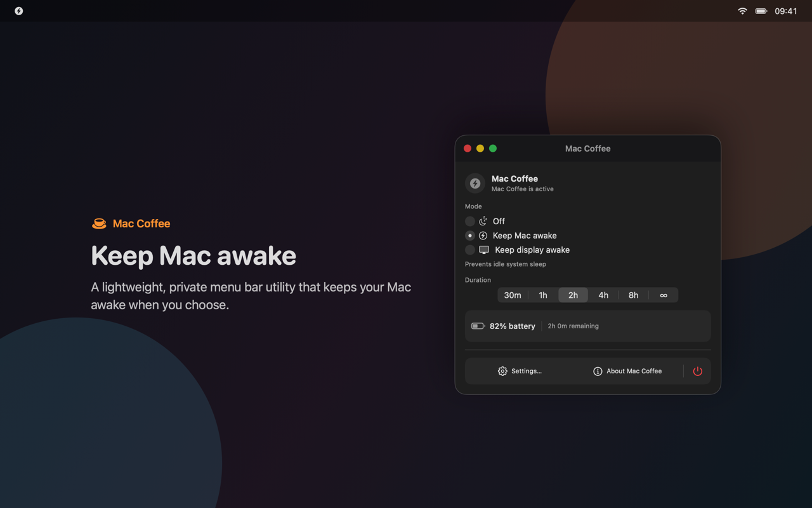Select the Keep display awake radio button

(x=470, y=250)
